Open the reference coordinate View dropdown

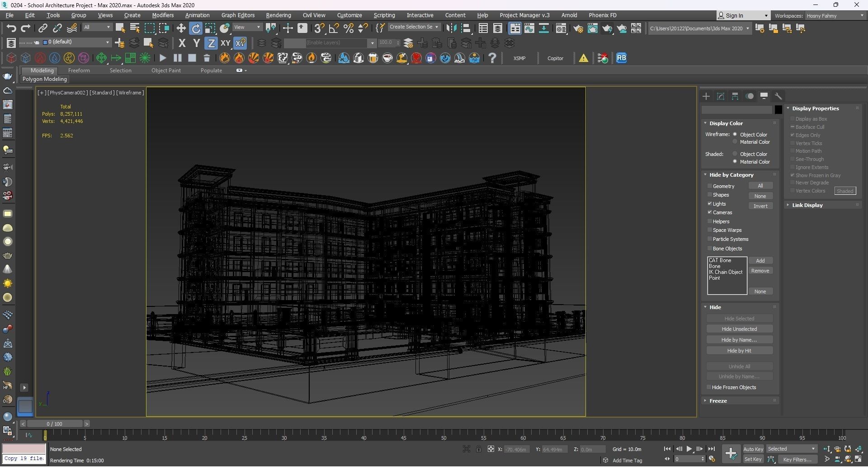pos(247,28)
